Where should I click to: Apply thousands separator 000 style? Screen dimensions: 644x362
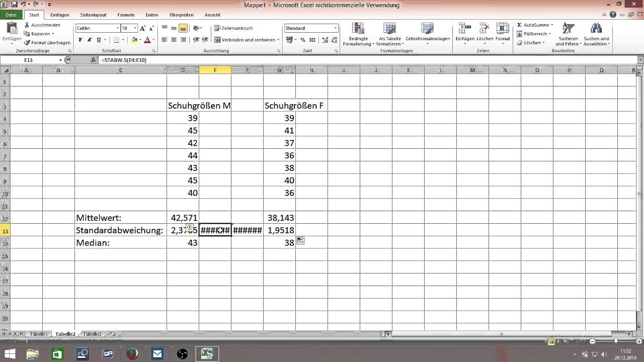pos(312,40)
